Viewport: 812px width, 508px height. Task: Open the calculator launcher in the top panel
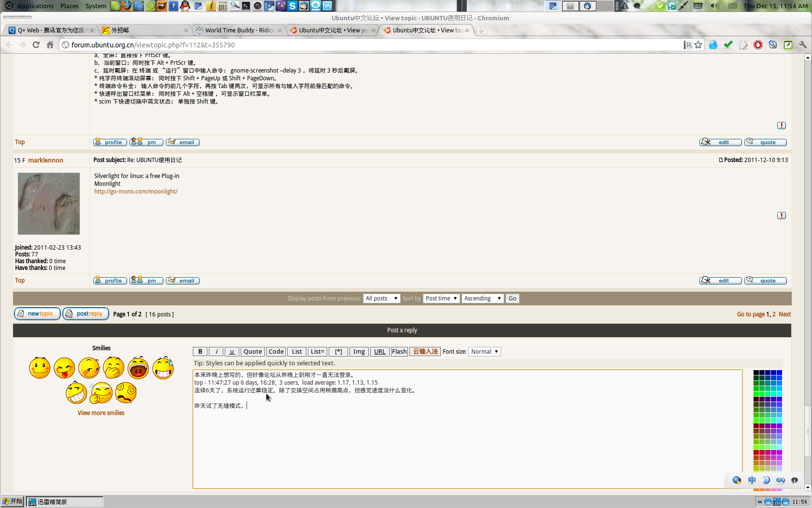[222, 6]
